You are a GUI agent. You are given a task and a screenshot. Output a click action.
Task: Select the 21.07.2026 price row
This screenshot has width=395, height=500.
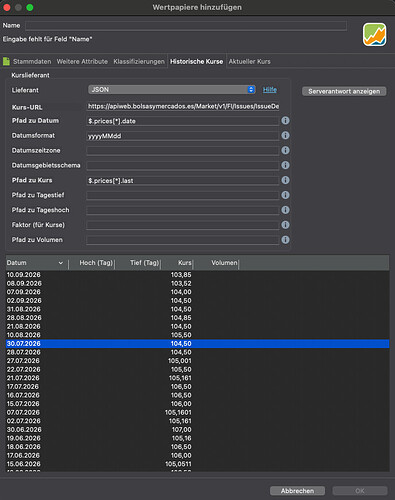point(197,378)
